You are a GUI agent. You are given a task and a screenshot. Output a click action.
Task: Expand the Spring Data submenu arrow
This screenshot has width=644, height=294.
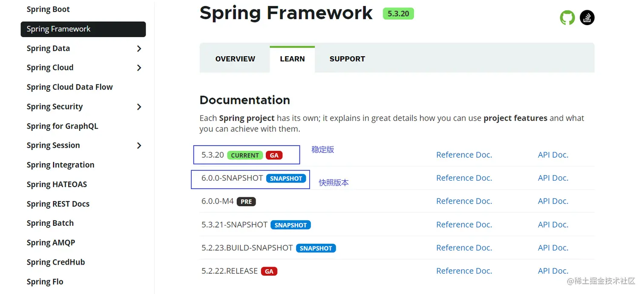139,49
